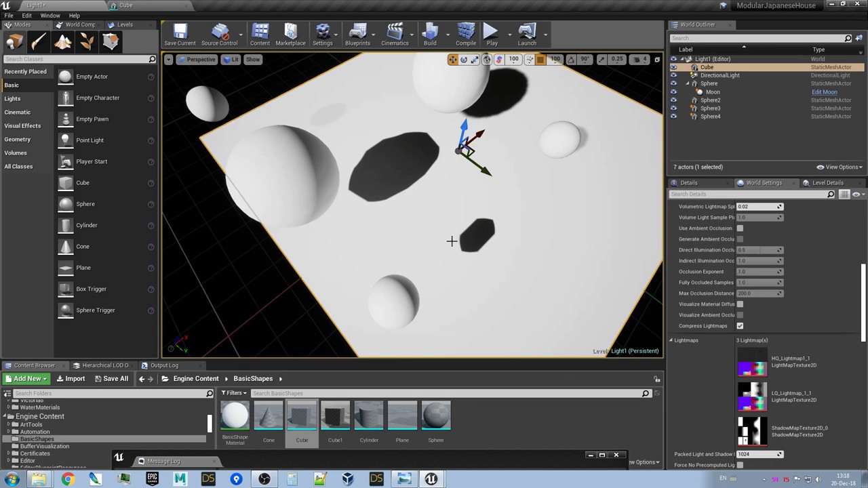Open Perspective view mode dropdown
The height and width of the screenshot is (488, 868).
pos(197,60)
